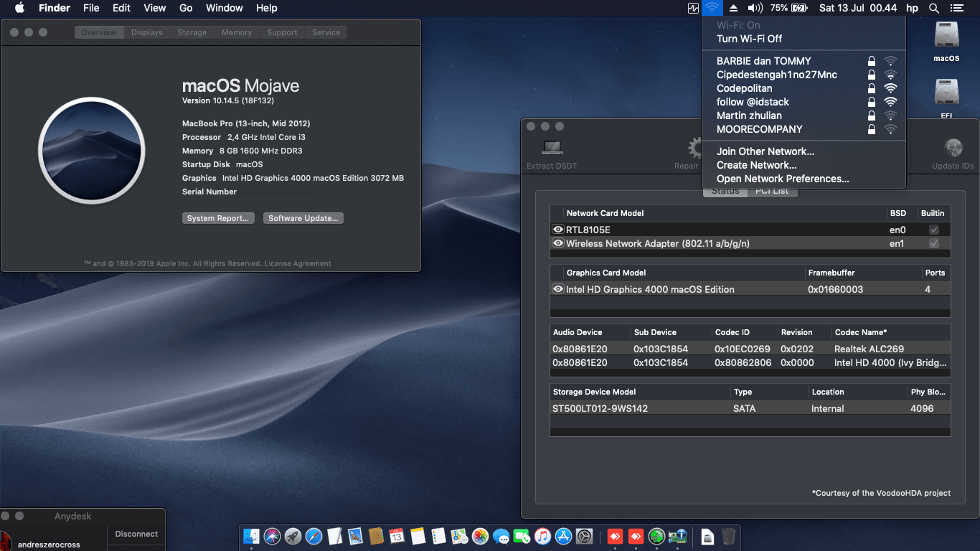
Task: Click the System Report… button
Action: pos(218,218)
